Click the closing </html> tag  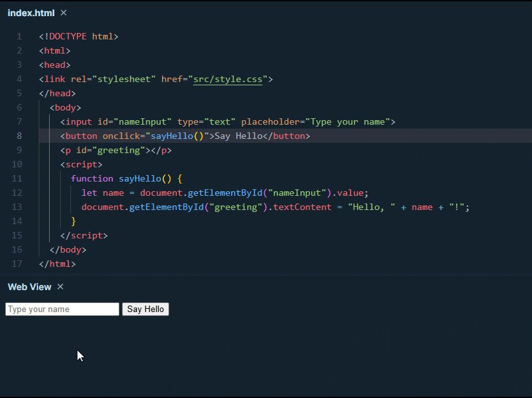pyautogui.click(x=57, y=264)
